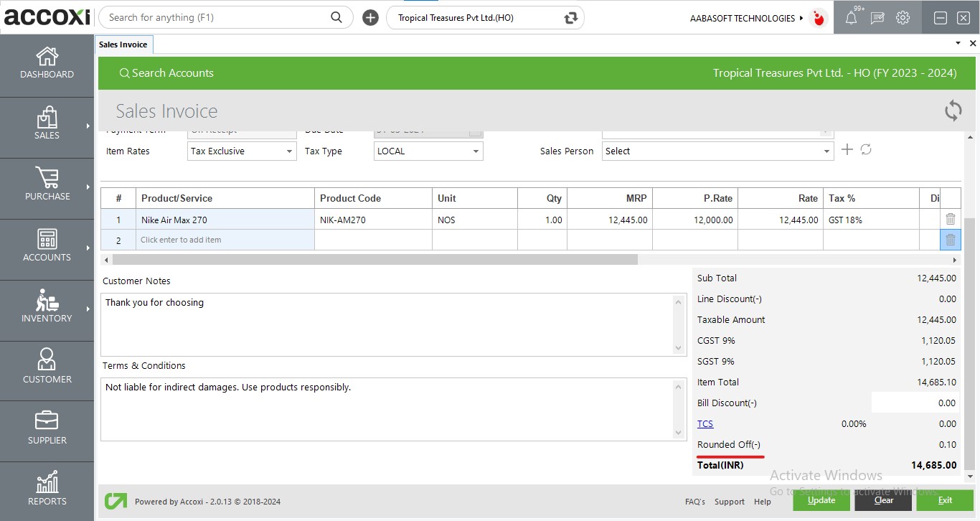
Task: Add new sales person with plus icon
Action: click(847, 149)
